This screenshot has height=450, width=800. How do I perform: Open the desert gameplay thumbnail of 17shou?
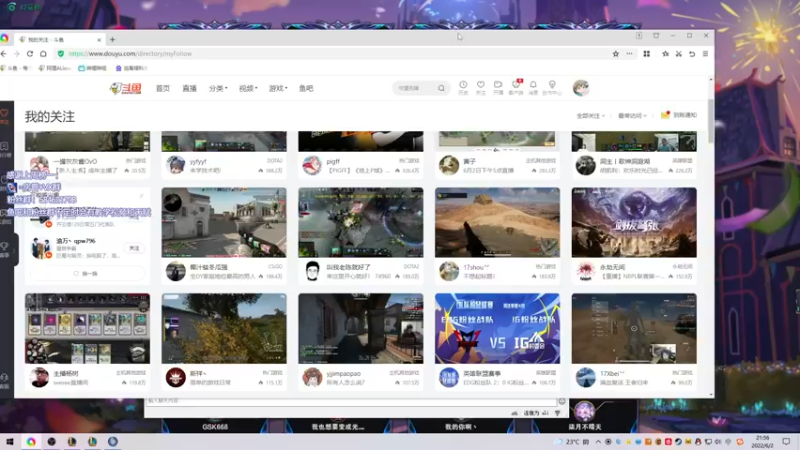pyautogui.click(x=497, y=222)
